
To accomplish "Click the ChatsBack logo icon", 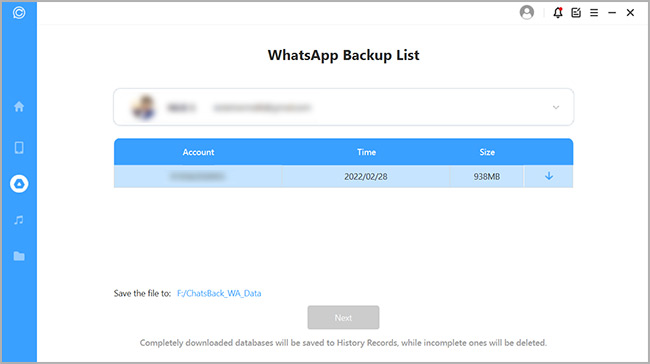I will click(x=19, y=13).
